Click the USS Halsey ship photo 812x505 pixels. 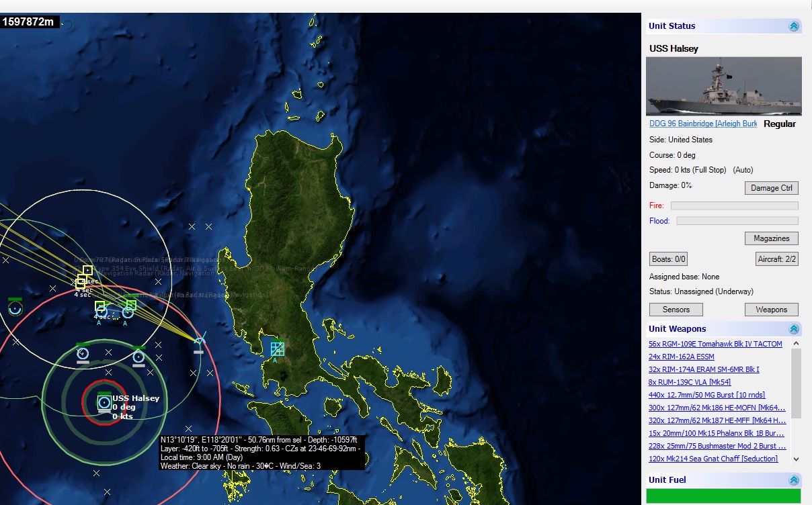click(x=724, y=87)
